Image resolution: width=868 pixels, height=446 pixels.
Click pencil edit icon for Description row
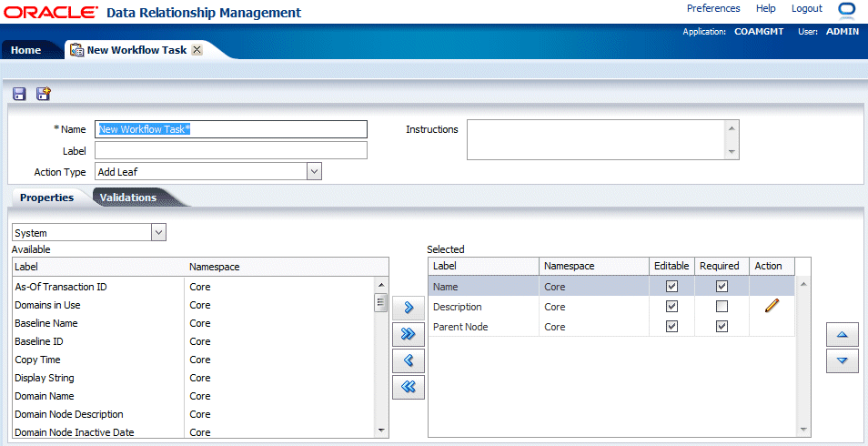(x=772, y=305)
